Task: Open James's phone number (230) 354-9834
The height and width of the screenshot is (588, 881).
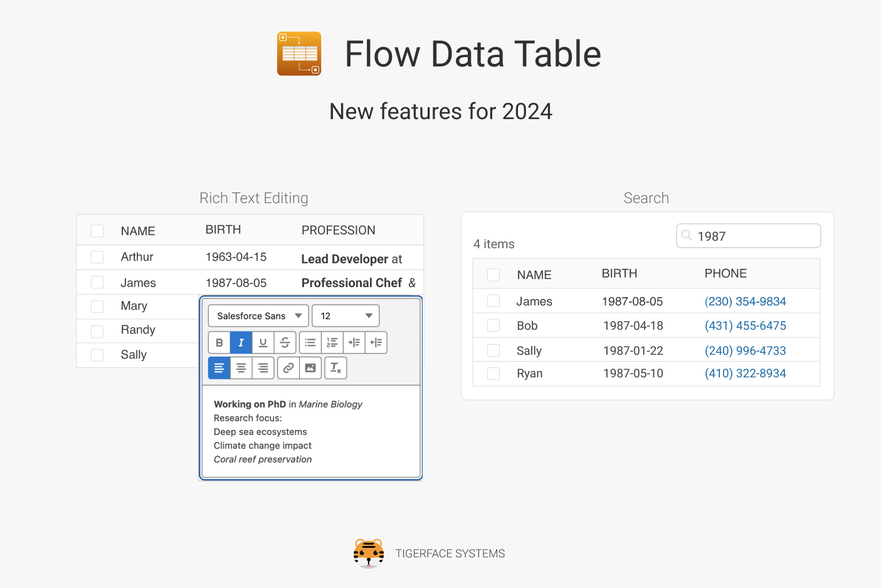Action: (x=745, y=302)
